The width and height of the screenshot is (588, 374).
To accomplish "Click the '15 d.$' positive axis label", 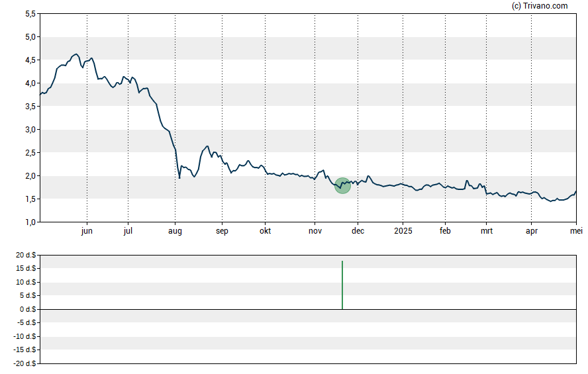I will (x=26, y=268).
